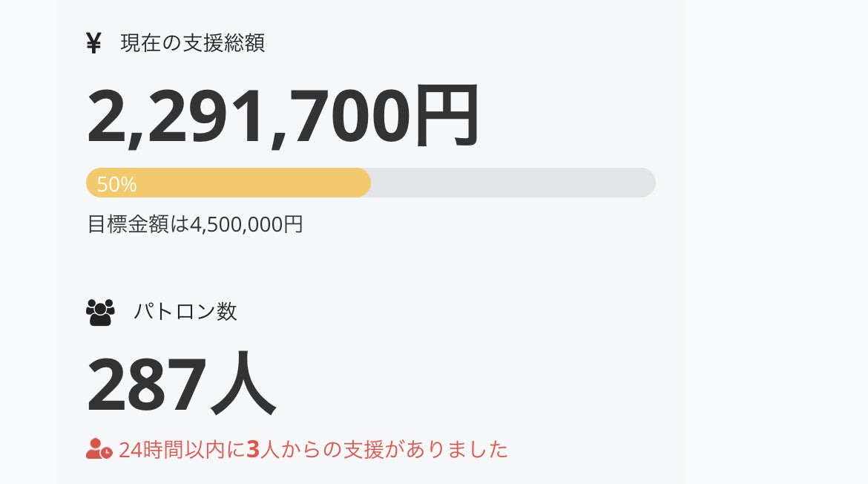Click the yellow filled progress bar section
Viewport: 868px width, 484px height.
pyautogui.click(x=245, y=183)
